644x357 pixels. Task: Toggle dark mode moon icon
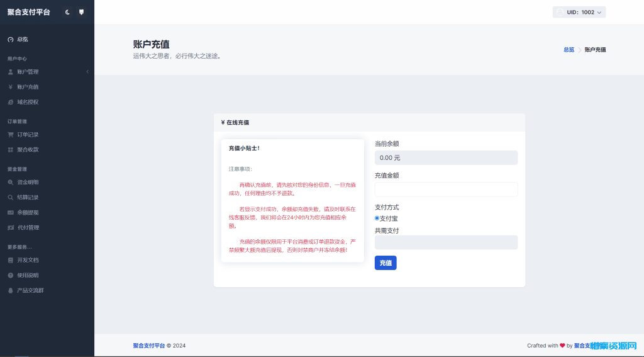click(67, 13)
